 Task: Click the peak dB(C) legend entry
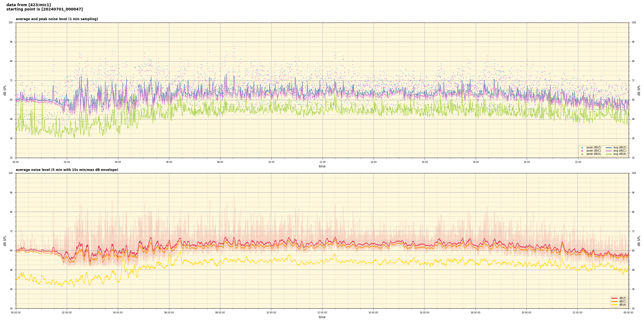point(594,151)
